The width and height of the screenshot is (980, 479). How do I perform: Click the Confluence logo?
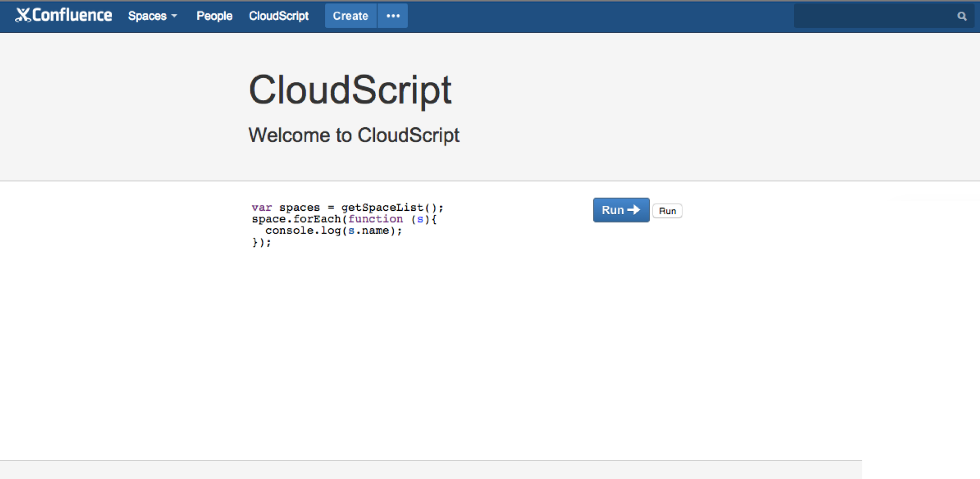tap(63, 15)
